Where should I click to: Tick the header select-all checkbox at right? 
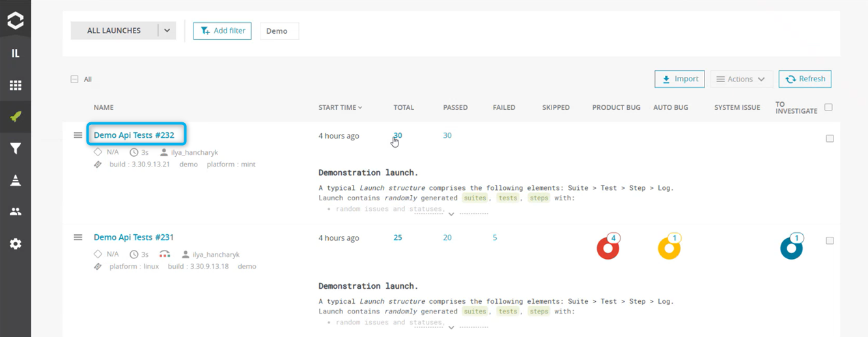pyautogui.click(x=828, y=107)
